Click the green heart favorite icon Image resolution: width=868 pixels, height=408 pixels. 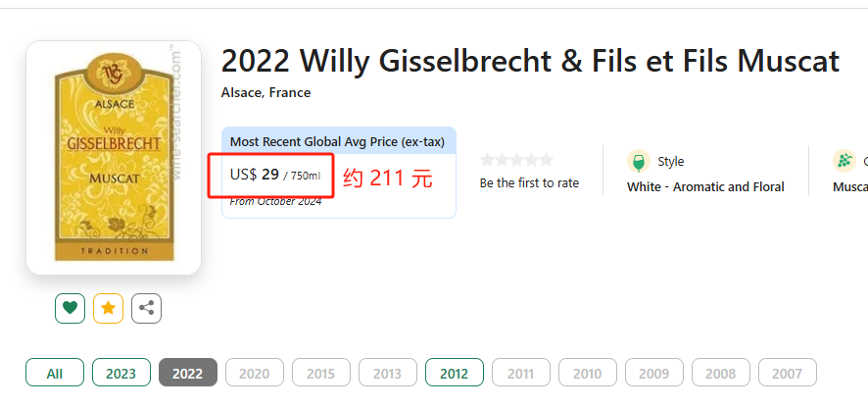69,308
